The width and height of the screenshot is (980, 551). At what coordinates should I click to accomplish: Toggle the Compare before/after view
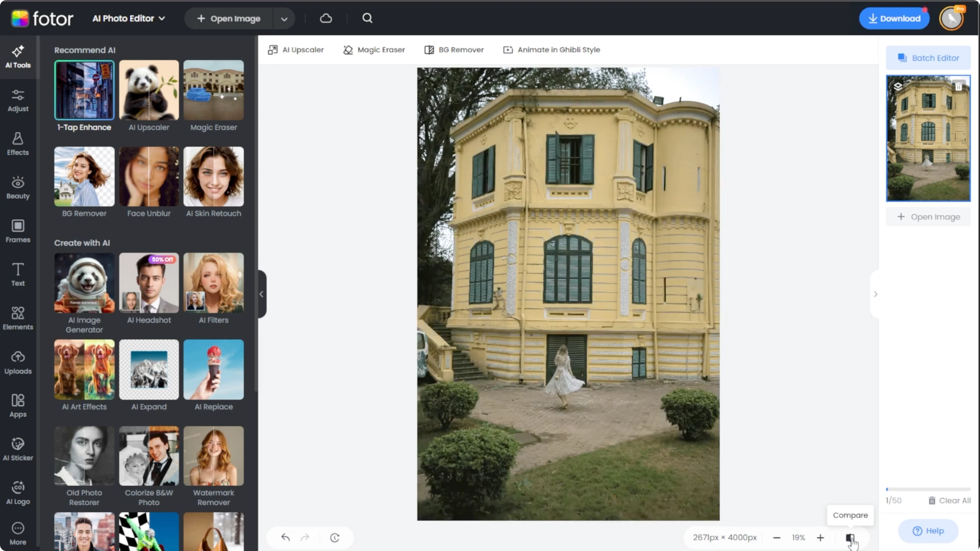(x=850, y=537)
